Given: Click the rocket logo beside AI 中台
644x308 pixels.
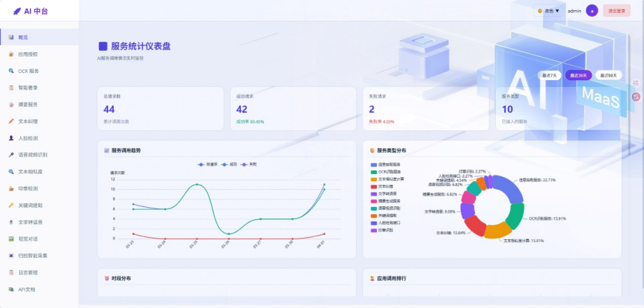Looking at the screenshot, I should (x=17, y=11).
